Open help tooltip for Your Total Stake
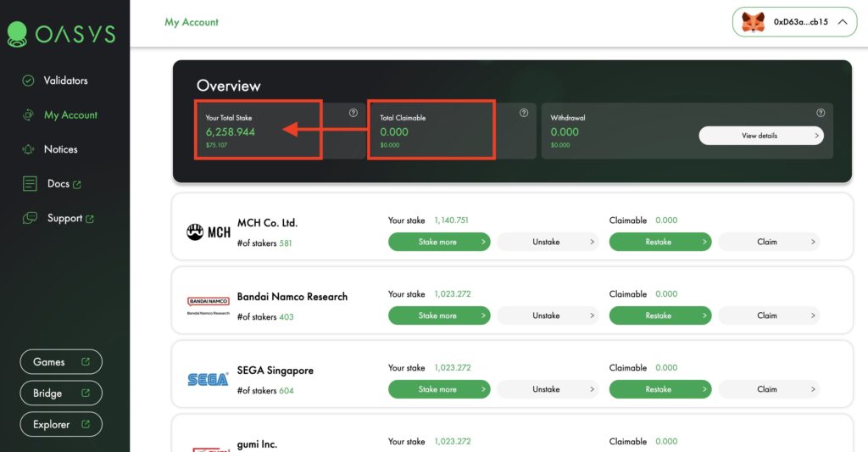 353,113
